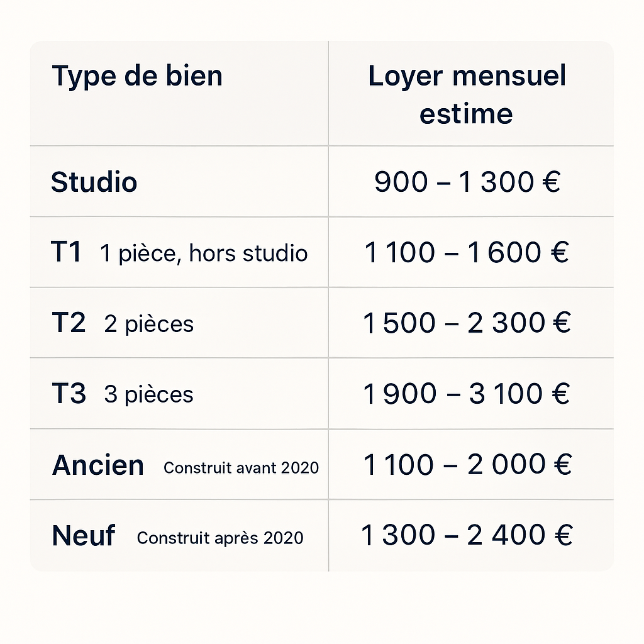The height and width of the screenshot is (644, 644).
Task: Select the Studio row label
Action: [94, 182]
